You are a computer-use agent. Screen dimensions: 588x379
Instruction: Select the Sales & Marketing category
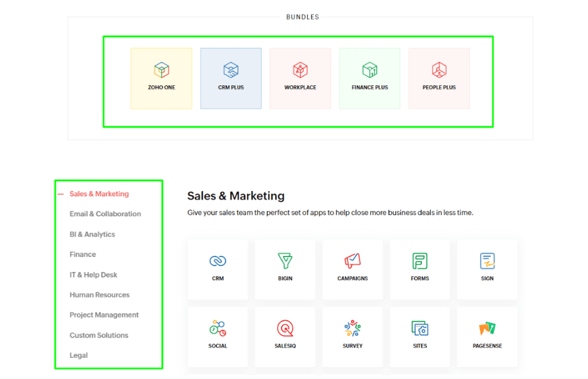pos(99,194)
